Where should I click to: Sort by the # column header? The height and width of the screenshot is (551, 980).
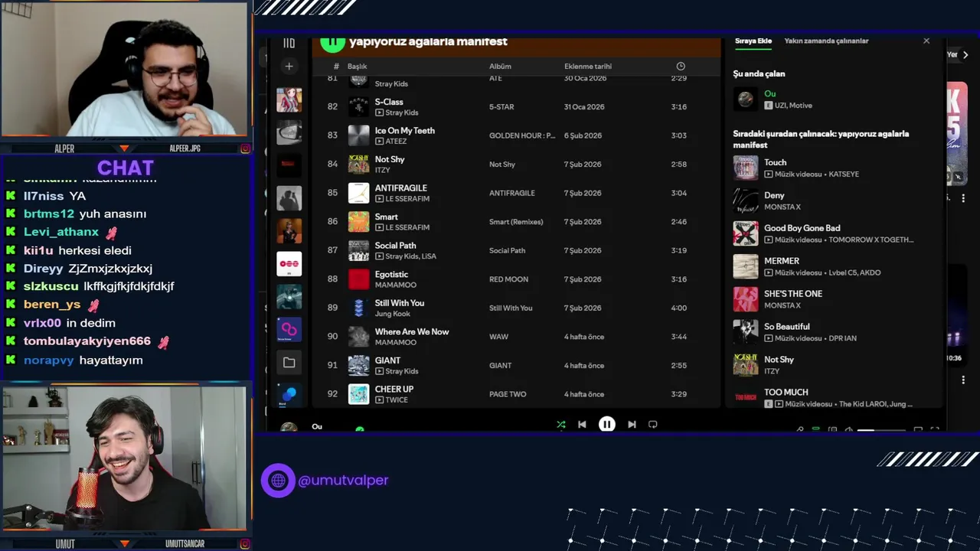pyautogui.click(x=336, y=67)
